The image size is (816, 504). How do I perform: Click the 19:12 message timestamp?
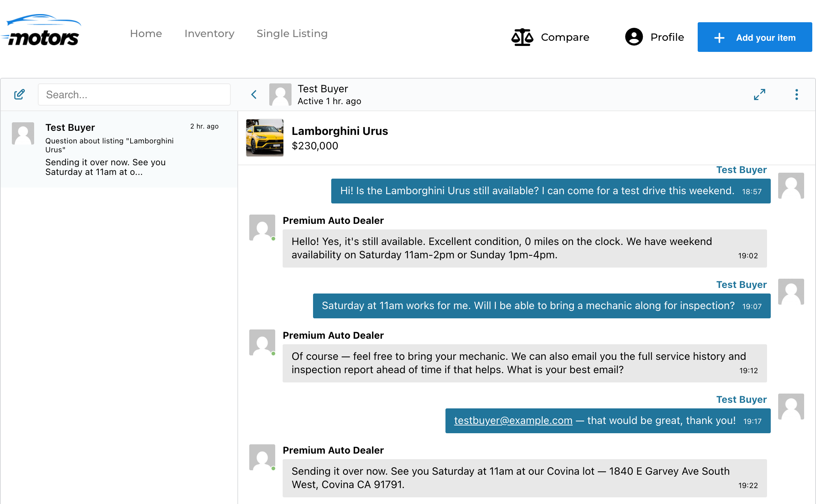tap(748, 371)
